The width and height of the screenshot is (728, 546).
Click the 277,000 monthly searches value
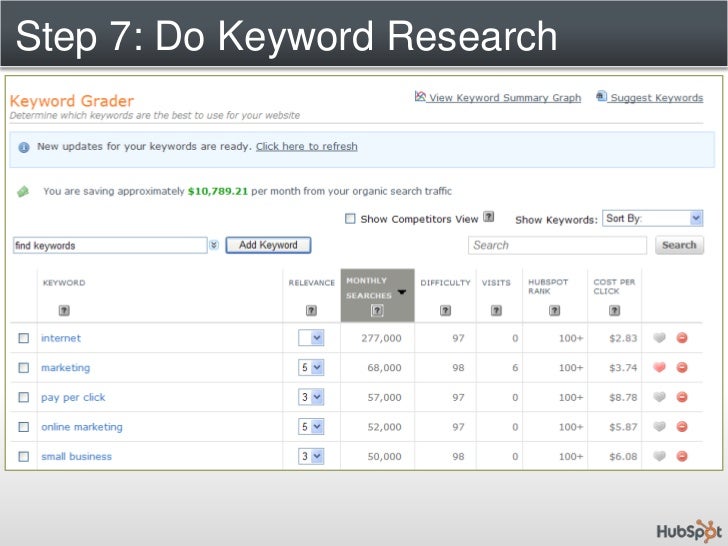coord(381,338)
